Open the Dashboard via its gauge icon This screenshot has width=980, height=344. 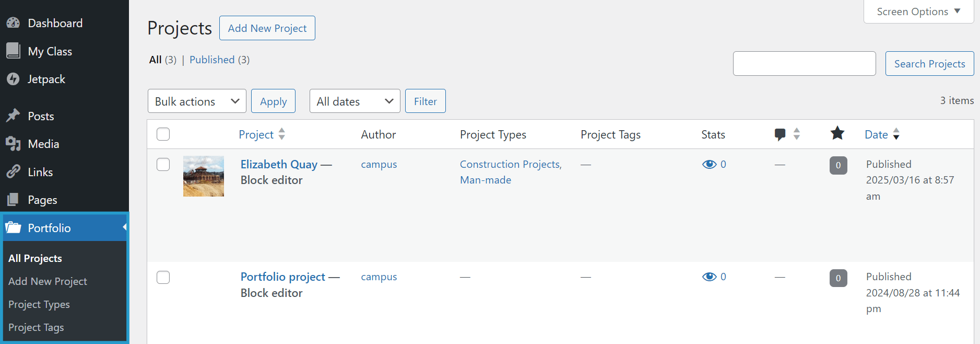pos(13,22)
